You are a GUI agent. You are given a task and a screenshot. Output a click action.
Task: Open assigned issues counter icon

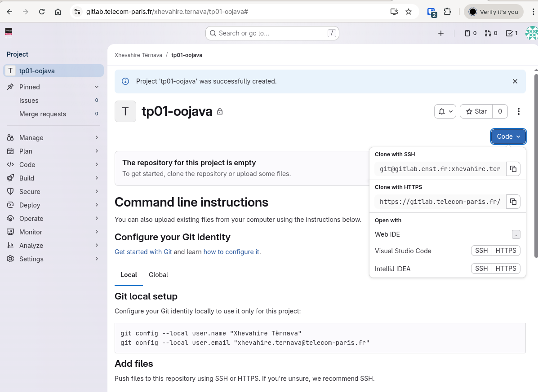470,33
